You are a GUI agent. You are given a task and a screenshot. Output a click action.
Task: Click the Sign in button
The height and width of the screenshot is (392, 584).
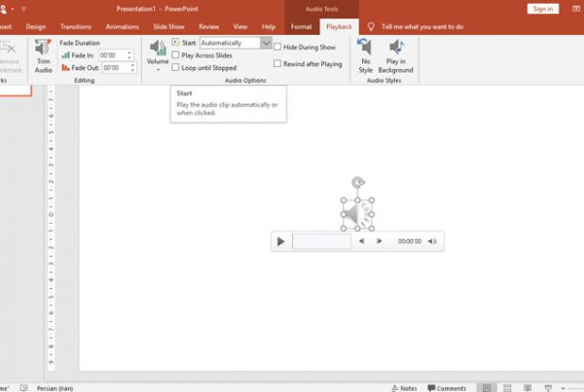[543, 8]
